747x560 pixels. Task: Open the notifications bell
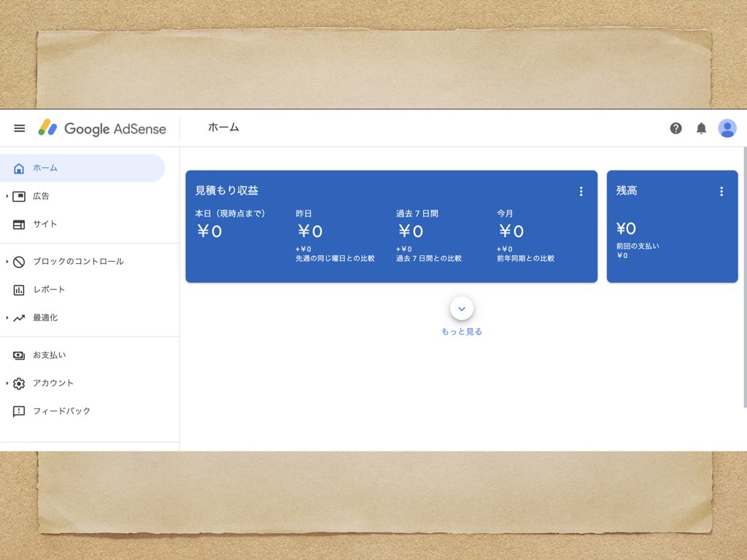(x=701, y=128)
